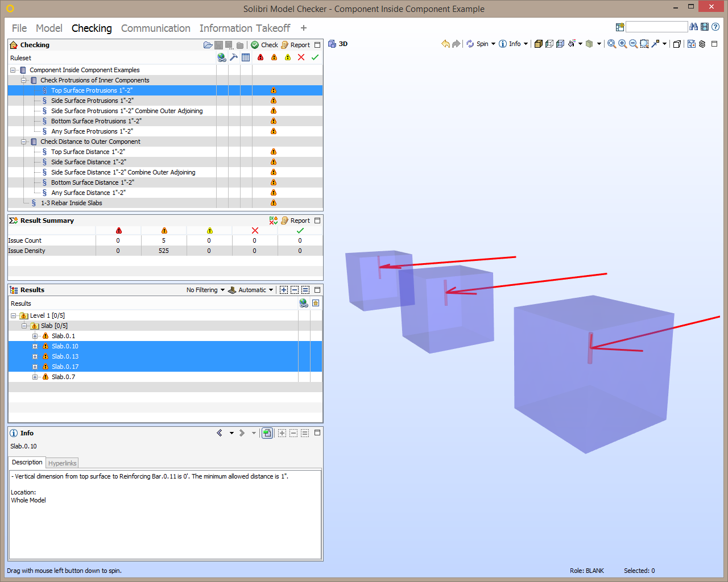Click expand all icon in Results panel
This screenshot has width=728, height=582.
[284, 290]
